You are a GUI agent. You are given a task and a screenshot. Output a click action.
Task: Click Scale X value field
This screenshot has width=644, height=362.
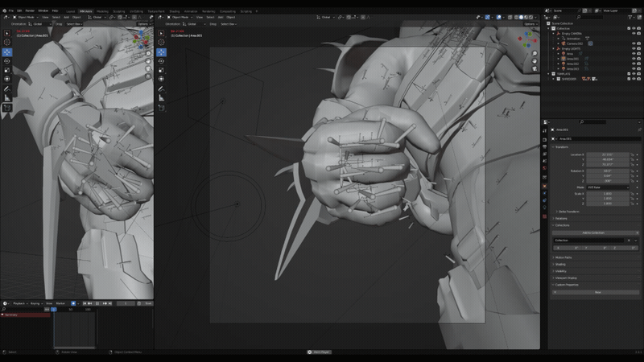click(608, 194)
